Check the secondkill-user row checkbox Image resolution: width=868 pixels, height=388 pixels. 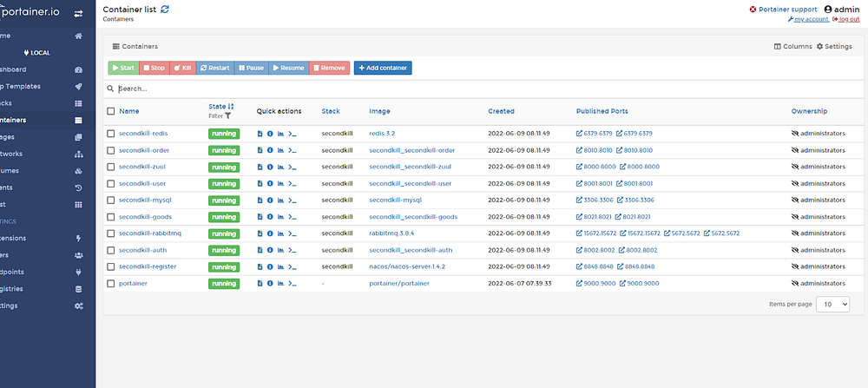coord(111,183)
